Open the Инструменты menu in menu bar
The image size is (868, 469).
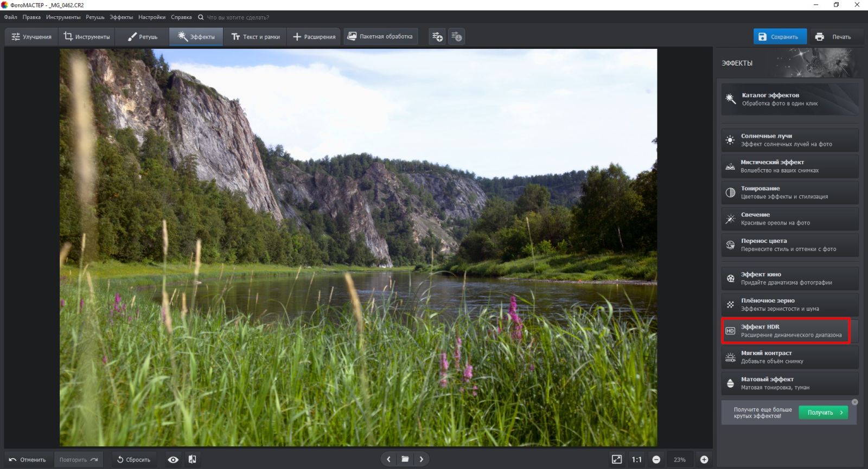pos(63,17)
